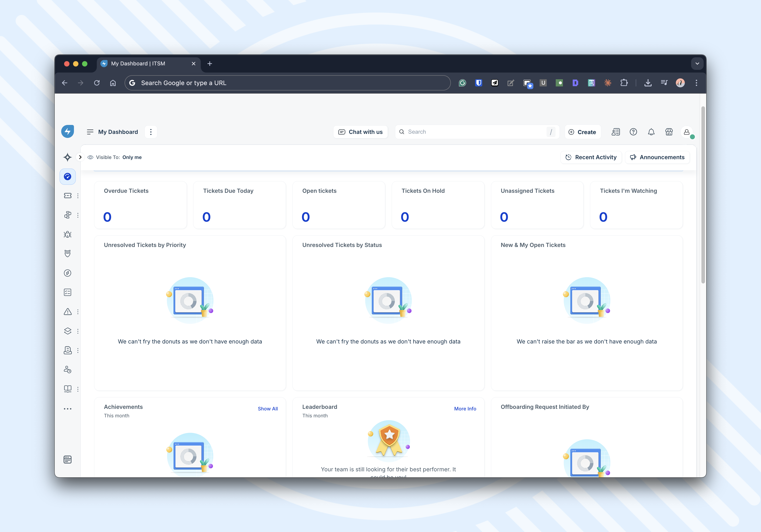Image resolution: width=761 pixels, height=532 pixels.
Task: Expand the collapsed sidebar with the chevron arrow
Action: tap(80, 157)
